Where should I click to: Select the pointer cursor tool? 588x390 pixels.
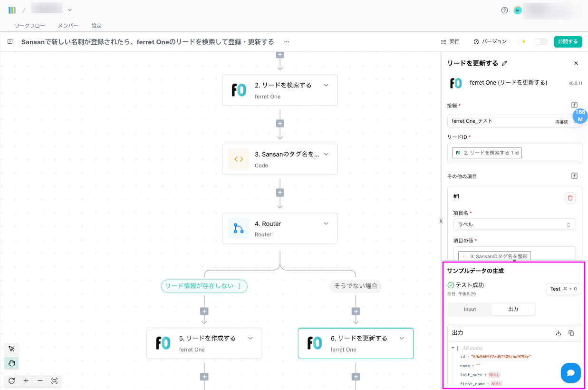pyautogui.click(x=11, y=349)
